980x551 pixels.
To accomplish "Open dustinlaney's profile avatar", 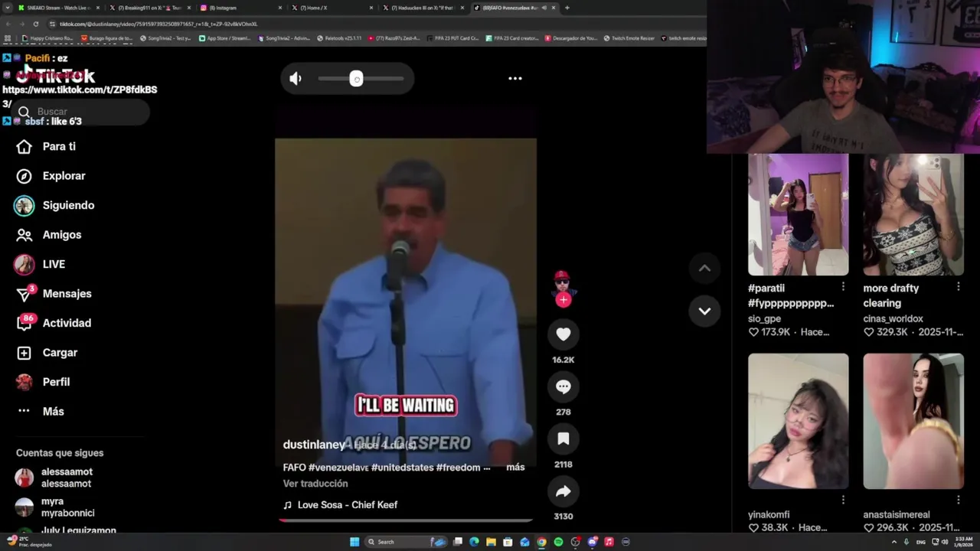I will tap(563, 282).
